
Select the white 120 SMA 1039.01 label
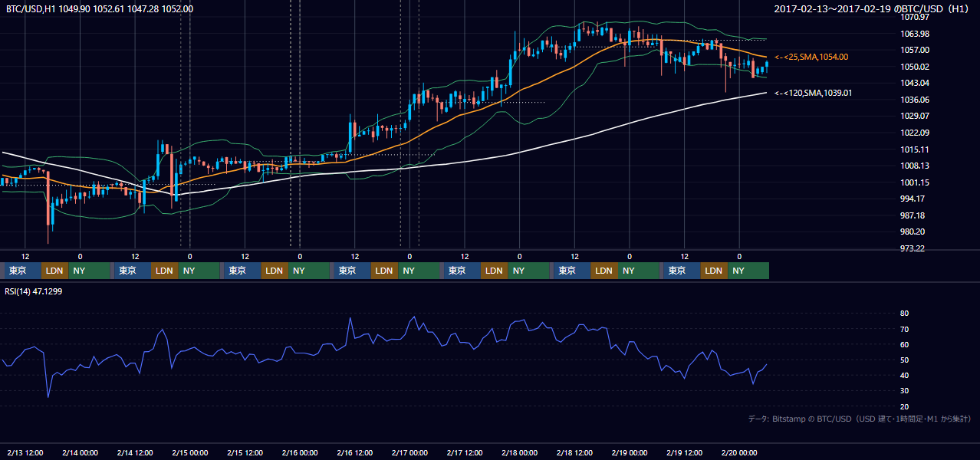pyautogui.click(x=814, y=93)
